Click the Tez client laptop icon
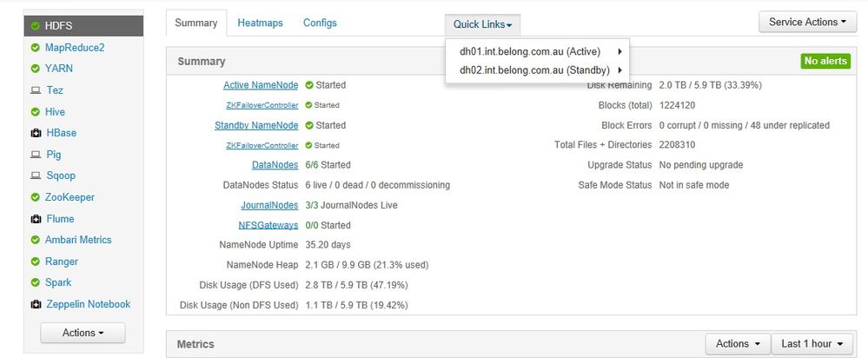The width and height of the screenshot is (868, 358). click(36, 90)
